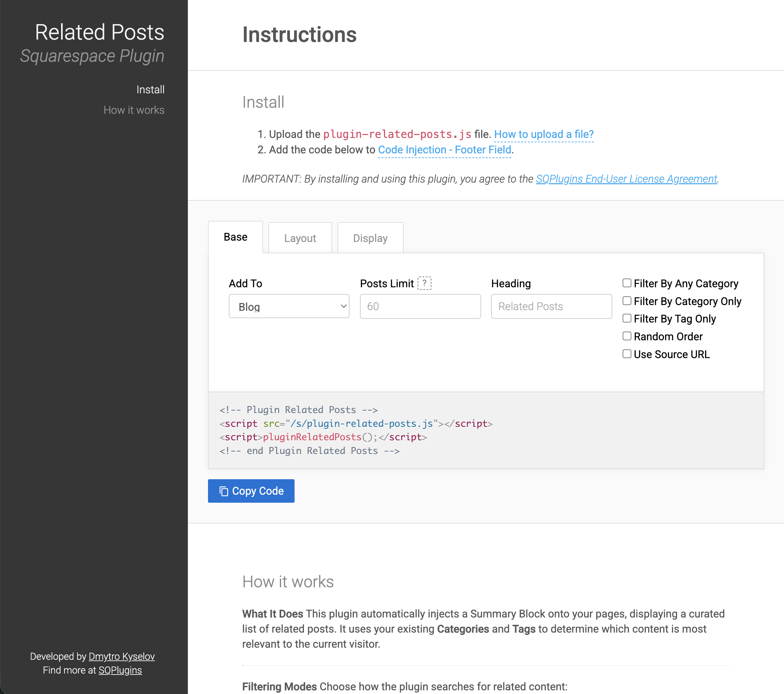784x694 pixels.
Task: Visit the Dmytro Kyselov developer link
Action: [x=121, y=656]
